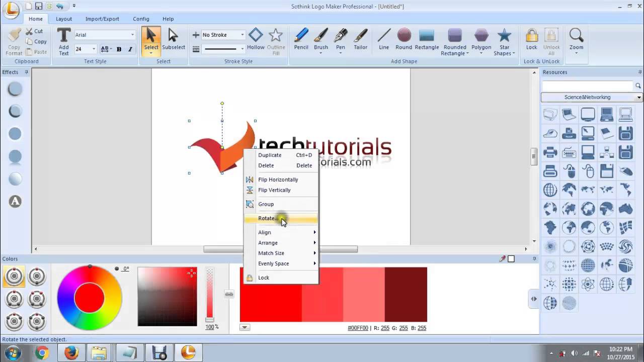Expand the Select tool dropdown arrow
Image resolution: width=644 pixels, height=362 pixels.
click(151, 53)
